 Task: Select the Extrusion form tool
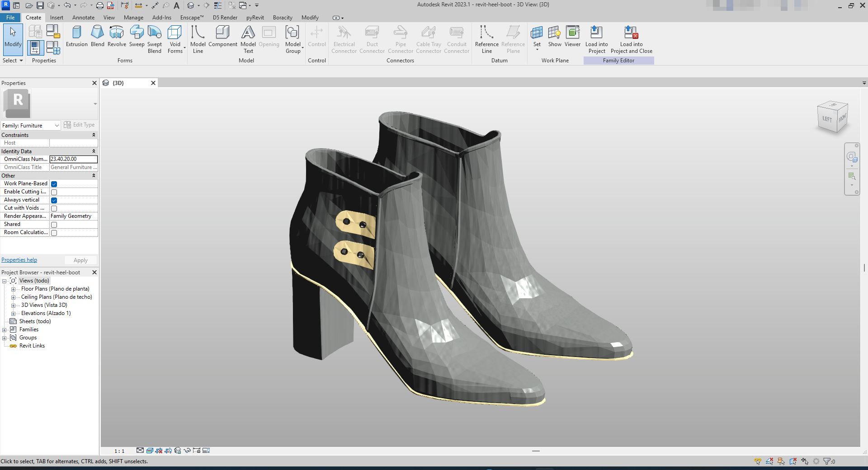point(77,36)
